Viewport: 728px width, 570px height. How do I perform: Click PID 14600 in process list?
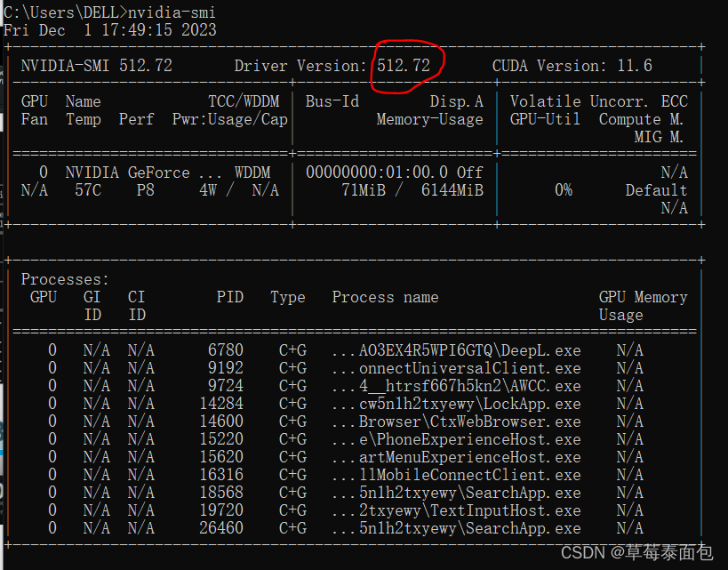tap(221, 421)
